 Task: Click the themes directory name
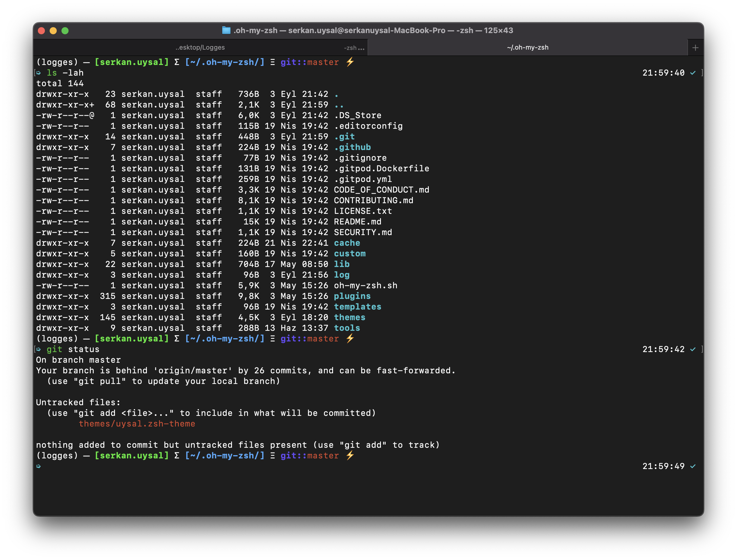pyautogui.click(x=350, y=318)
